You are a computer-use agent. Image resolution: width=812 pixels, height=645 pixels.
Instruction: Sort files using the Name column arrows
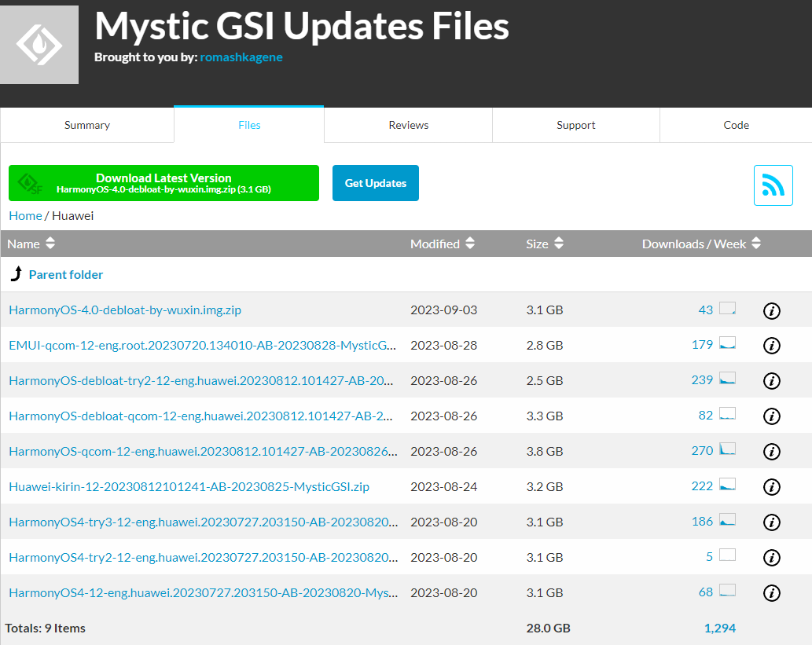(x=50, y=244)
